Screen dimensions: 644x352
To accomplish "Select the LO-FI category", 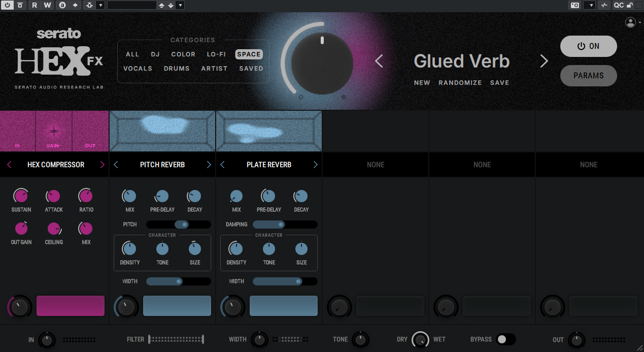I will 216,54.
